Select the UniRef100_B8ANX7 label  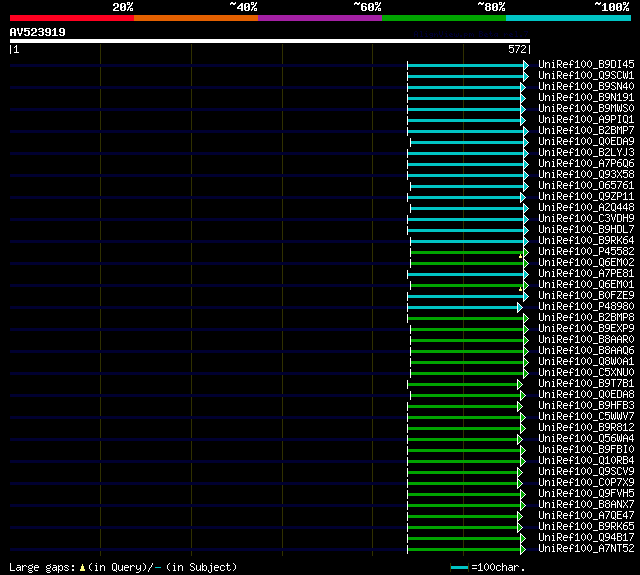(x=586, y=505)
